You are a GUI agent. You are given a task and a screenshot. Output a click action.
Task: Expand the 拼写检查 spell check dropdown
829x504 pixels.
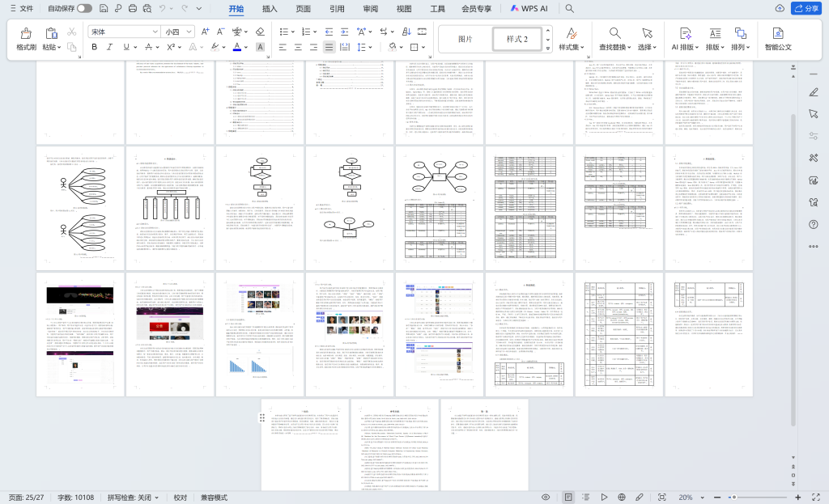[x=156, y=498]
